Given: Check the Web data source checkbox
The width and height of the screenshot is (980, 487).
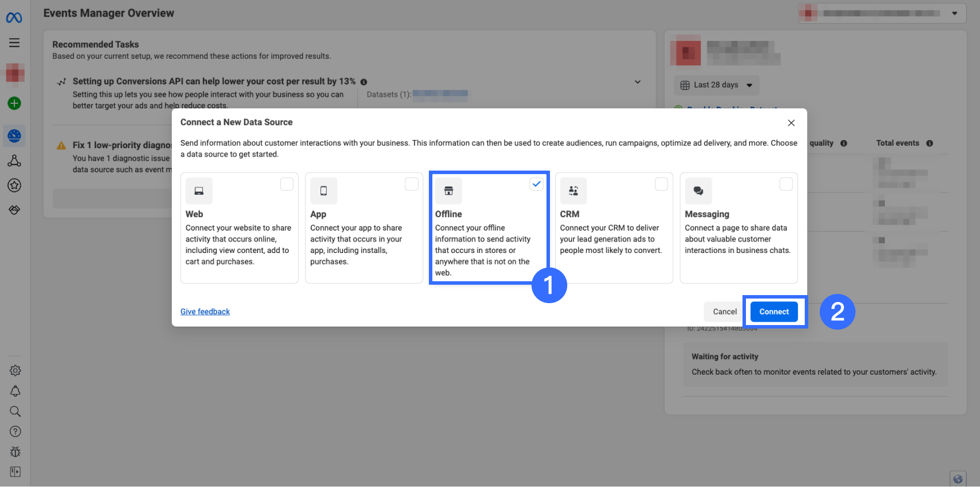Looking at the screenshot, I should (287, 184).
